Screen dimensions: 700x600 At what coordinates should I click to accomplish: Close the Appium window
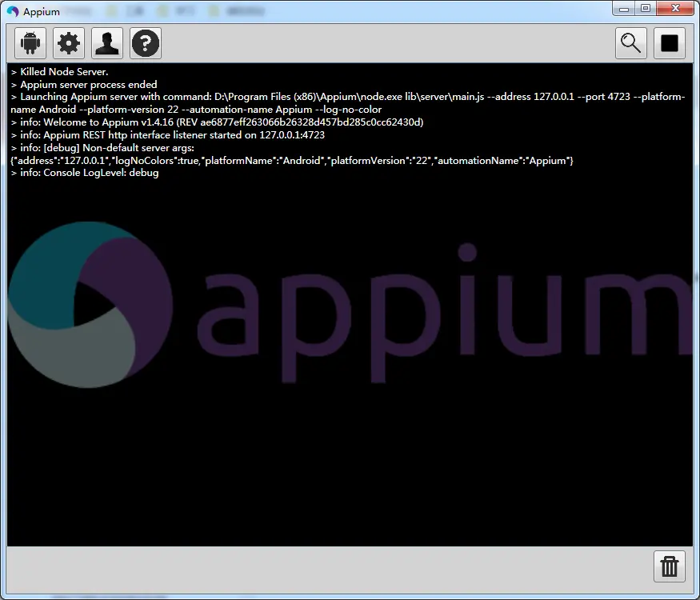click(675, 9)
